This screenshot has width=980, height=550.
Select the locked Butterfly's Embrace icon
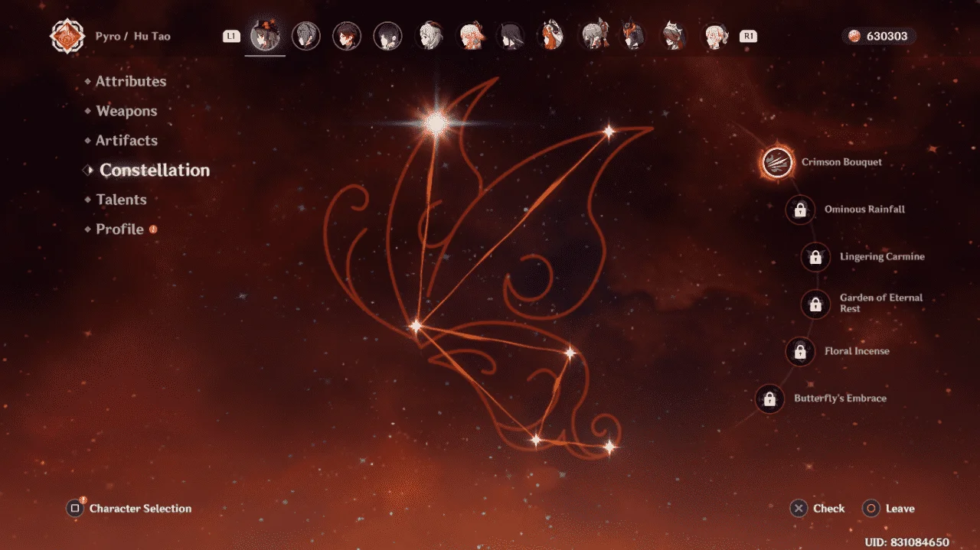tap(769, 399)
